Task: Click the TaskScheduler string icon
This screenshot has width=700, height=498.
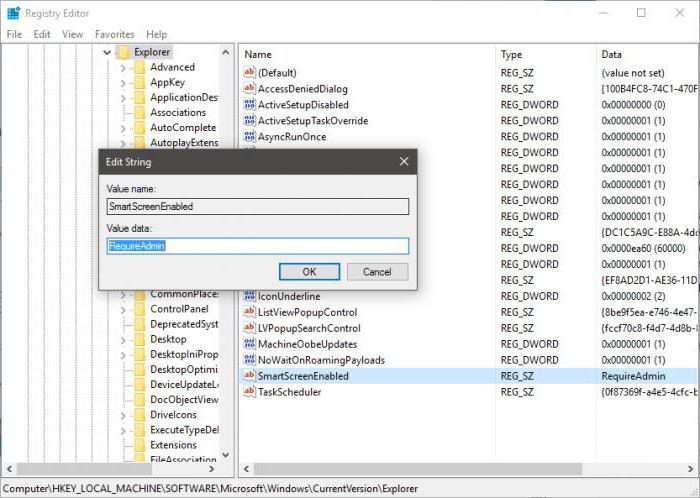Action: click(x=250, y=392)
